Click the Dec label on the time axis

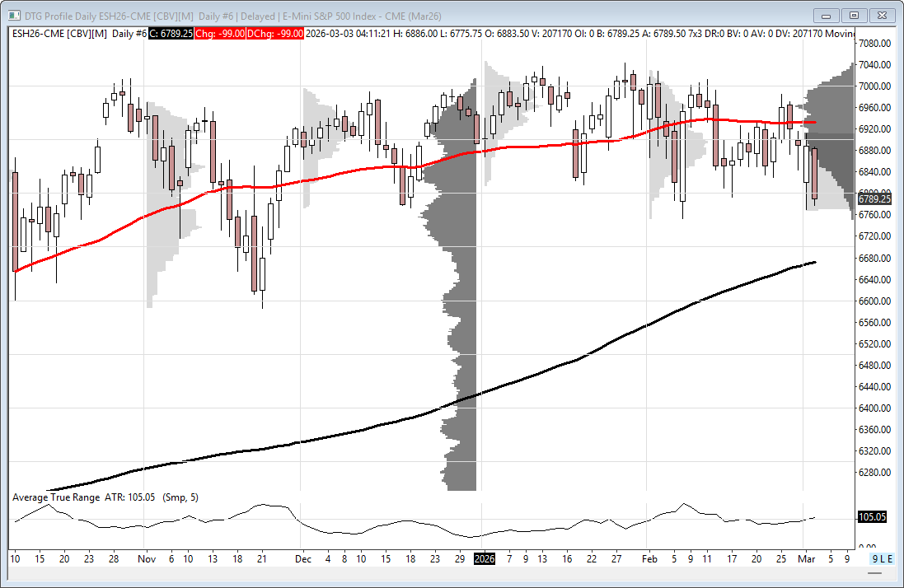(303, 558)
